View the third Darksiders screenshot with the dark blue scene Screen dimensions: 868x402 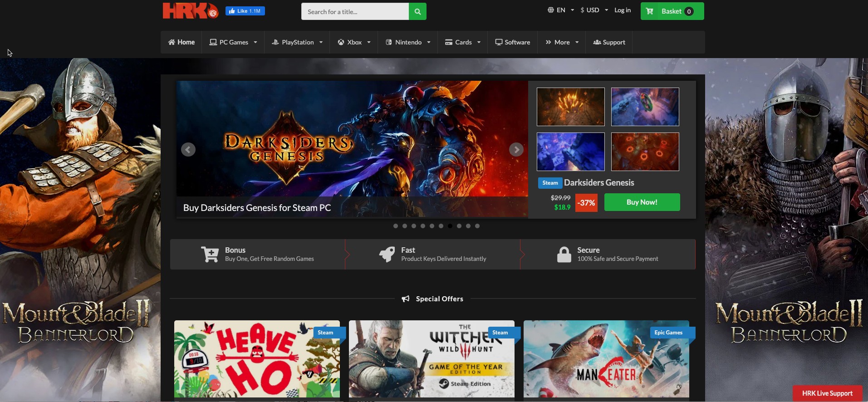click(x=571, y=152)
